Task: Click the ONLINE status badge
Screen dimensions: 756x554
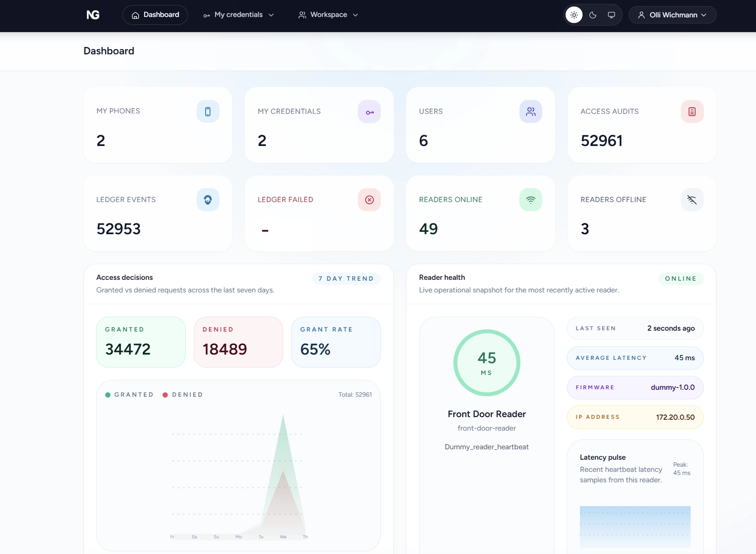Action: tap(680, 279)
